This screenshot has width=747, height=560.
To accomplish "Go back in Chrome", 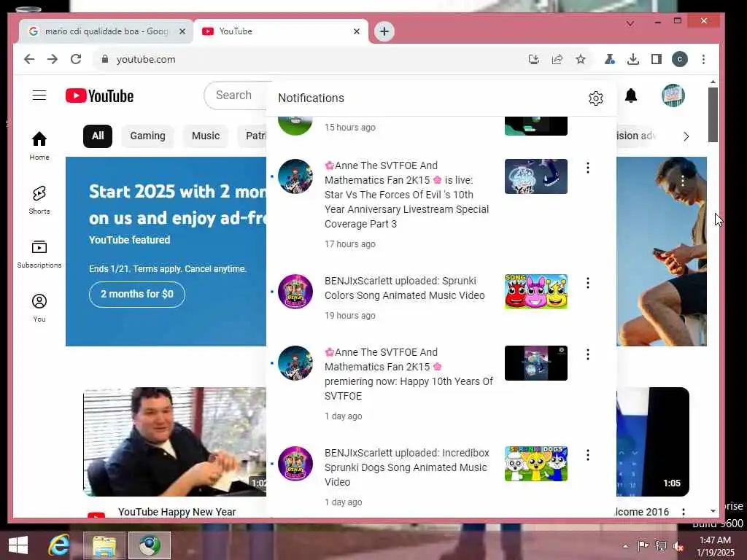I will pos(29,59).
